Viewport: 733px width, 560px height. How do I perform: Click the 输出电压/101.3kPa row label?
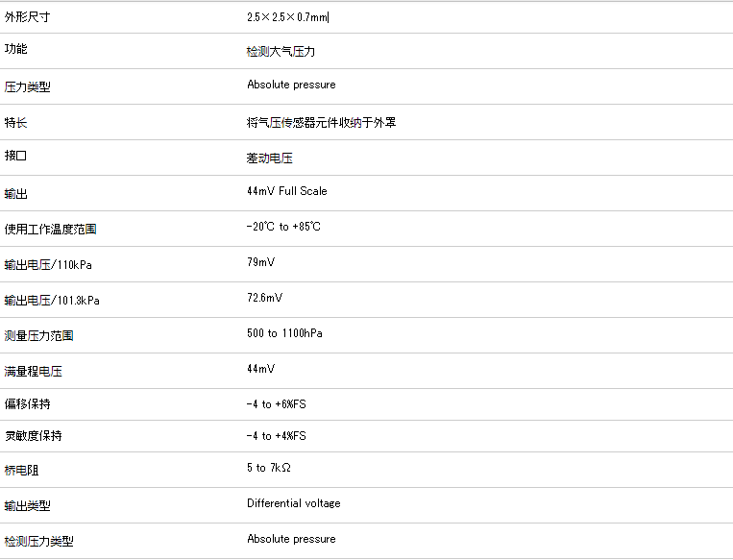click(52, 301)
